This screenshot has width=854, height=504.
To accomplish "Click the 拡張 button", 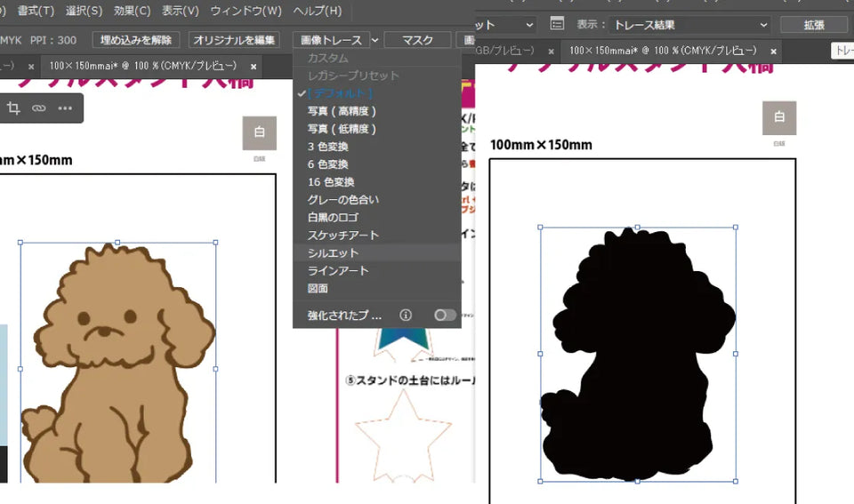I will 813,25.
